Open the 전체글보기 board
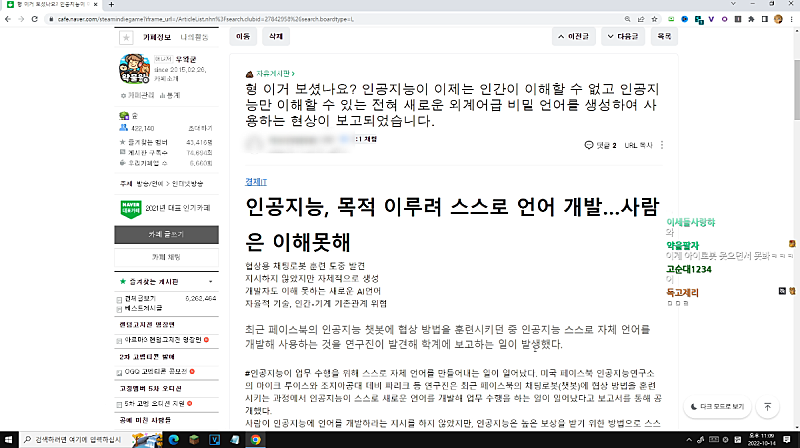Image resolution: width=800 pixels, height=448 pixels. 140,298
